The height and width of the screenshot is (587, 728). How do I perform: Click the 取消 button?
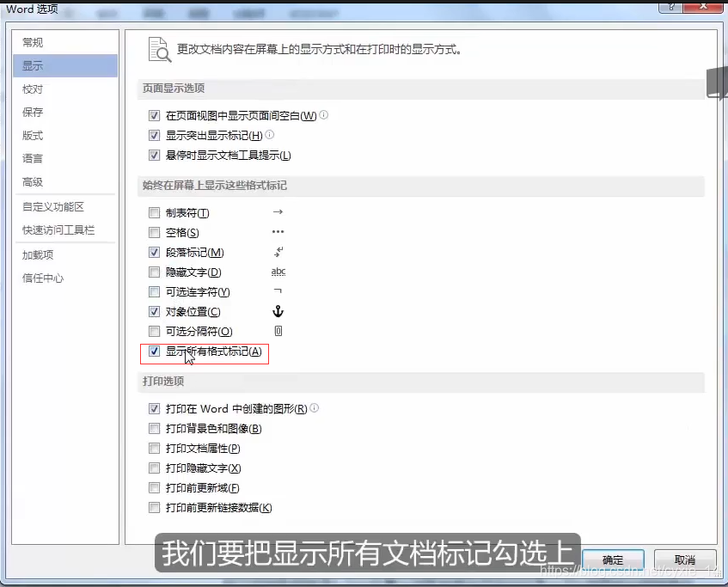coord(685,560)
